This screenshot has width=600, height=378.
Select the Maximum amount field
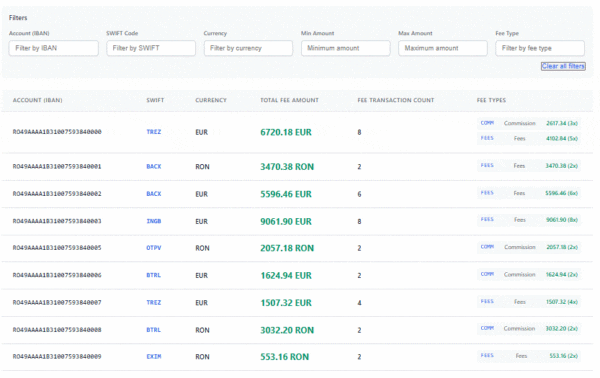coord(443,48)
